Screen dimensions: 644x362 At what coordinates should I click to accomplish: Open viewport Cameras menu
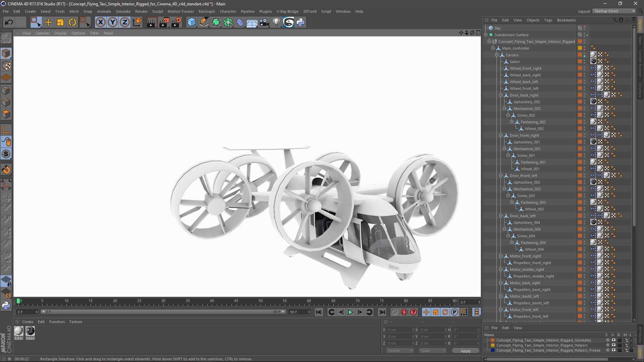click(x=42, y=33)
